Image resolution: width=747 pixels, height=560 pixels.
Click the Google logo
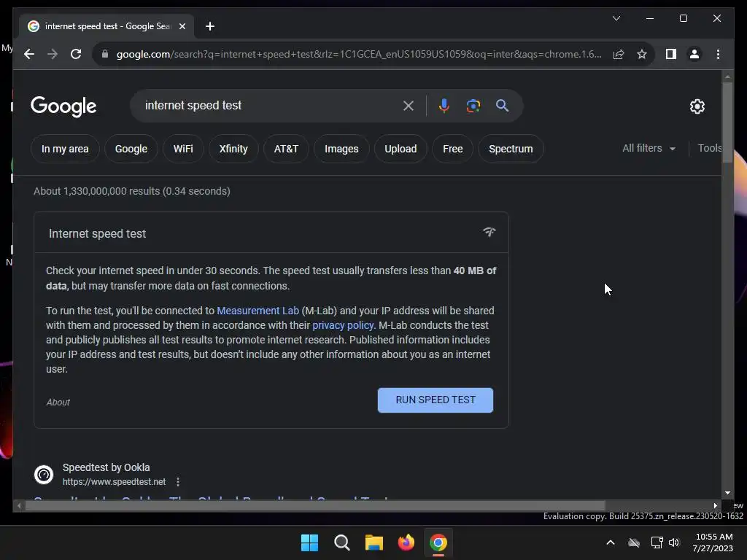coord(63,106)
